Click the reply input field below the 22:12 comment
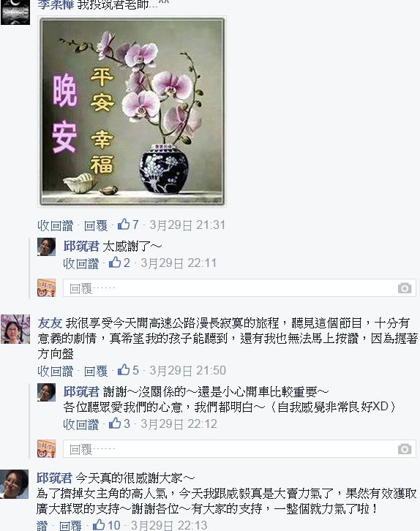The height and width of the screenshot is (531, 420). pos(239,449)
